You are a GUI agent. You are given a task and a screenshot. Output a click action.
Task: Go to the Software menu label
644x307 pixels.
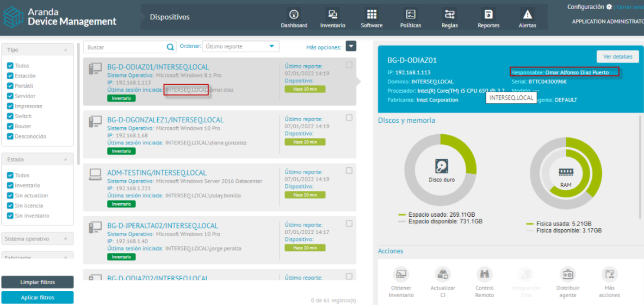(x=372, y=25)
